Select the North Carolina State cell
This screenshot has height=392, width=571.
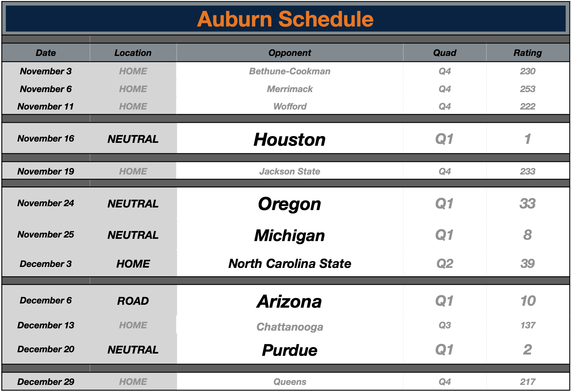coord(290,264)
